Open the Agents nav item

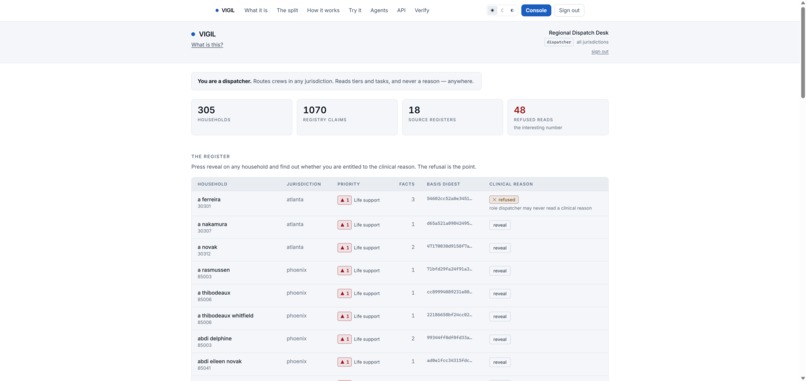(379, 10)
